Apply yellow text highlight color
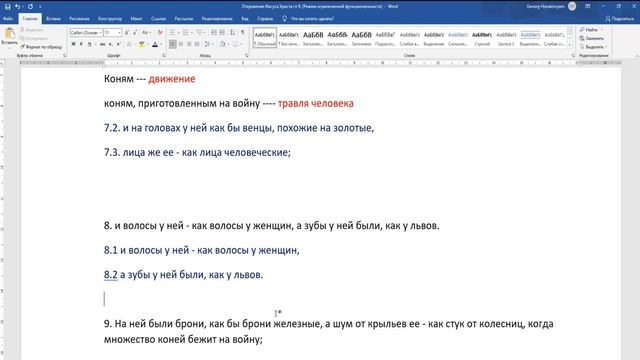The width and height of the screenshot is (640, 360). pos(141,44)
